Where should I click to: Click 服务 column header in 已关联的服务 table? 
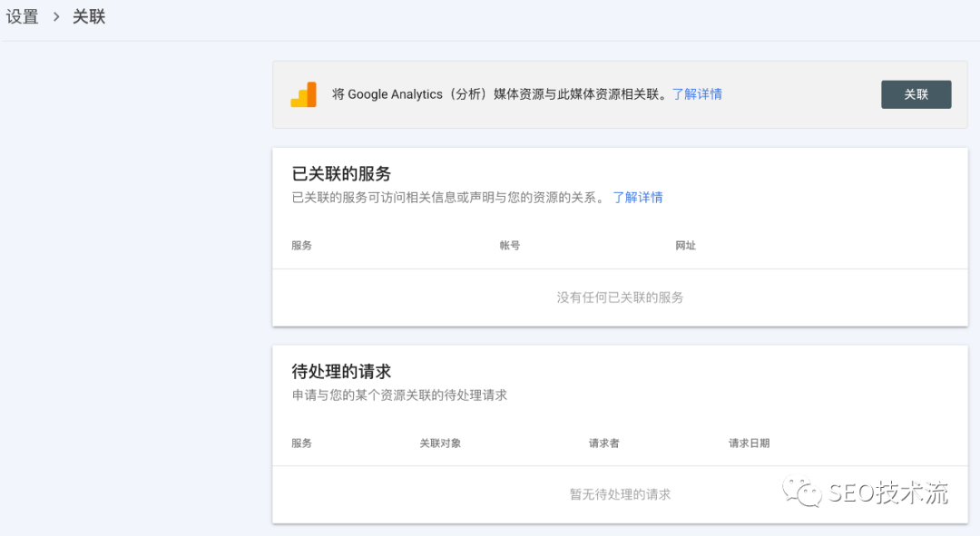[301, 246]
